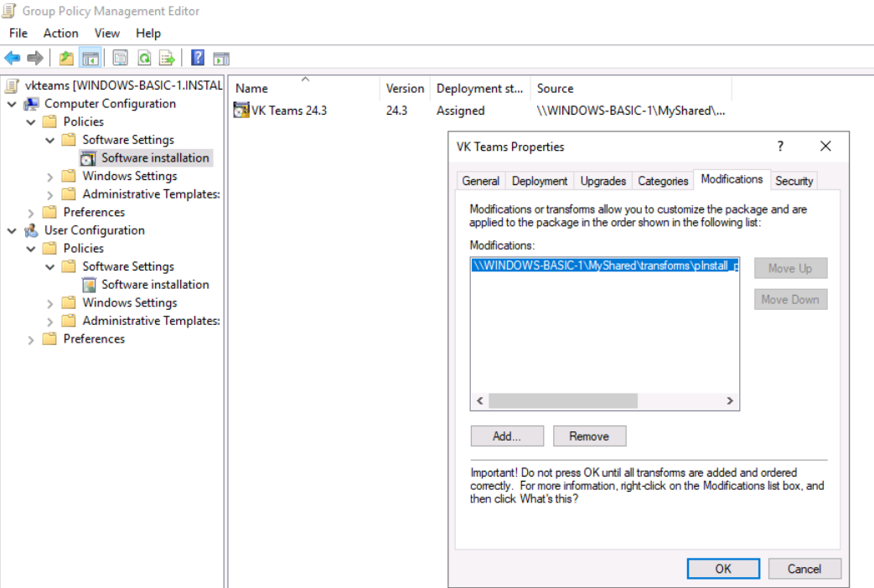Image resolution: width=874 pixels, height=588 pixels.
Task: Open the Action menu
Action: tap(60, 33)
